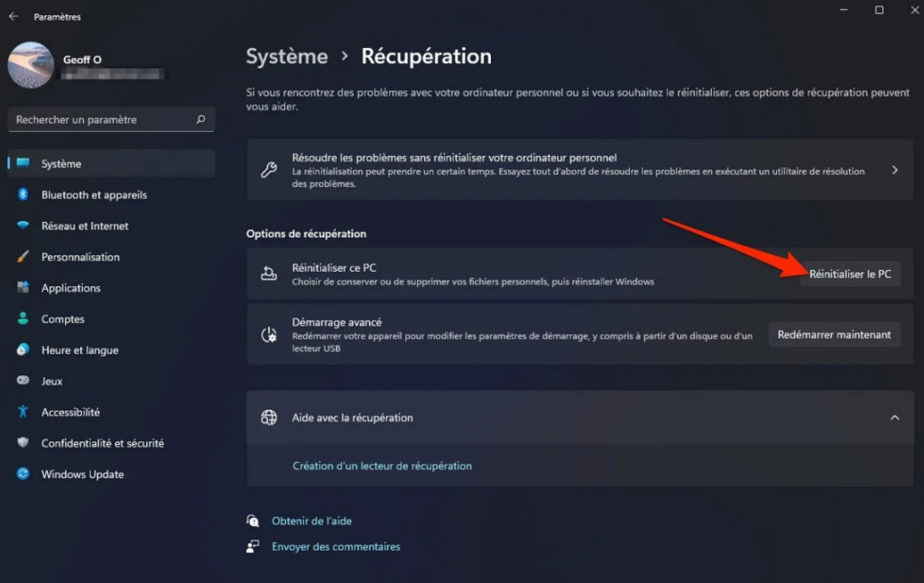
Task: Click the Confidentialité et sécurité shield icon
Action: tap(23, 443)
